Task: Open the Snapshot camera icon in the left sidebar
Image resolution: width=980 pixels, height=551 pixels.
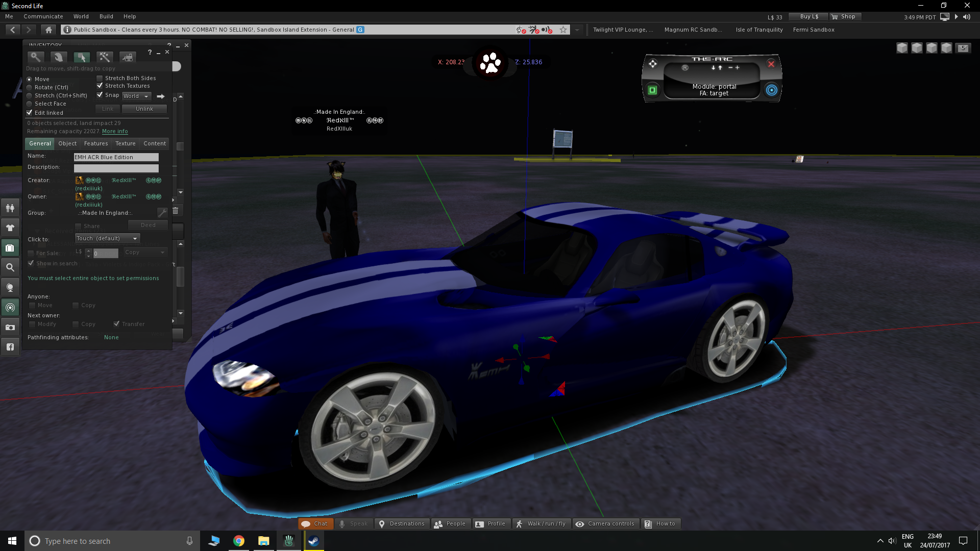Action: pyautogui.click(x=10, y=328)
